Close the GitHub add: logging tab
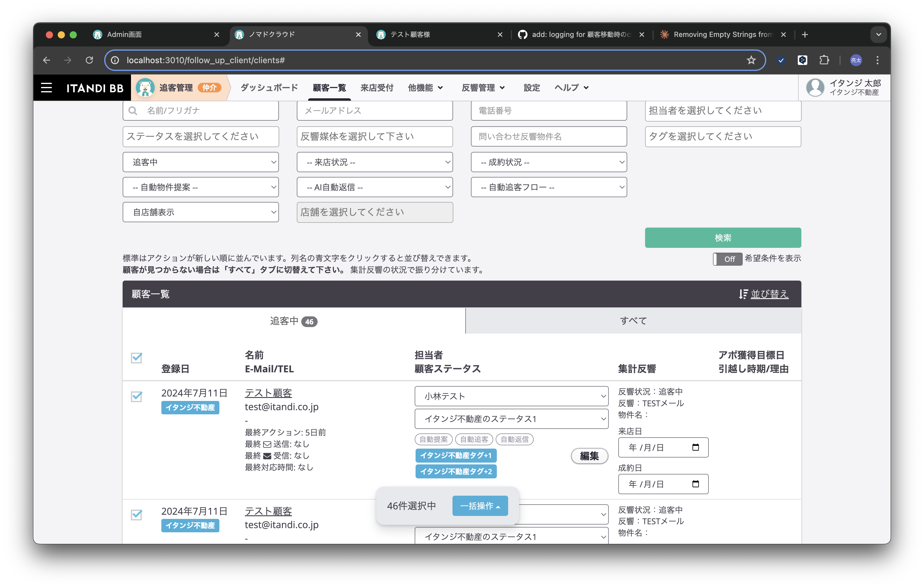This screenshot has height=588, width=924. (642, 35)
